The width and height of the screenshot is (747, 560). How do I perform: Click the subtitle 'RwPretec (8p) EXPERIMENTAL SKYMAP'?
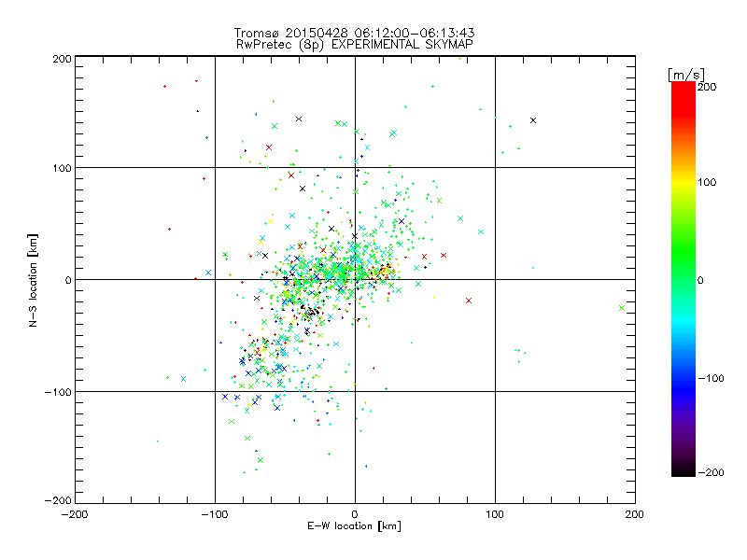click(355, 44)
